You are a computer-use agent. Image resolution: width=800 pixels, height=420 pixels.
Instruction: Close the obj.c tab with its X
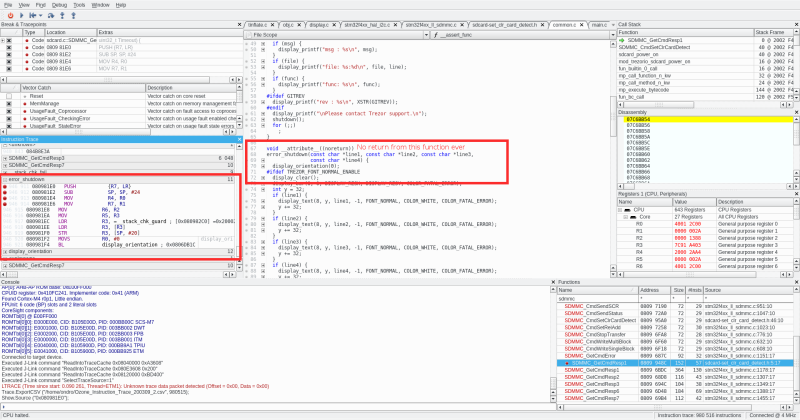(299, 24)
